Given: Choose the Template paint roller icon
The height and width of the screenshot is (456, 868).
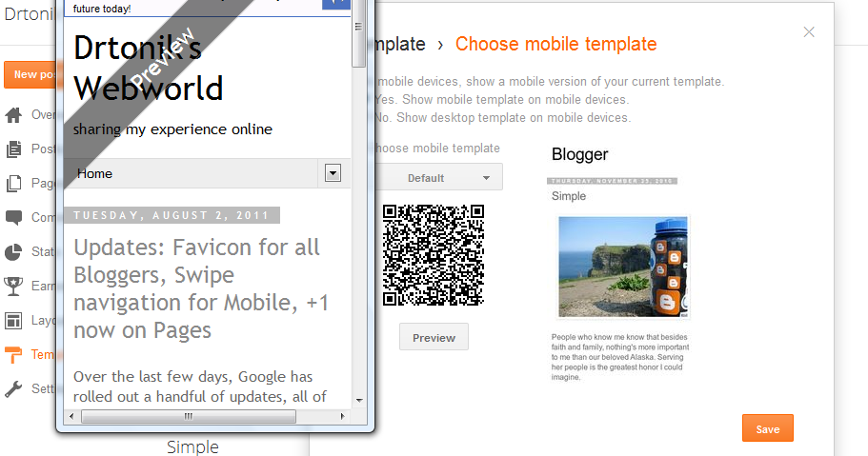Looking at the screenshot, I should tap(14, 355).
